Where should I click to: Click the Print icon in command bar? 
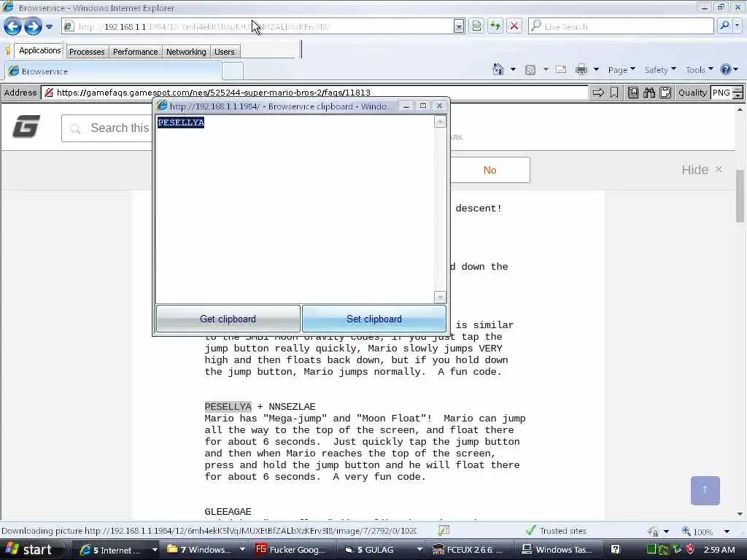tap(581, 69)
